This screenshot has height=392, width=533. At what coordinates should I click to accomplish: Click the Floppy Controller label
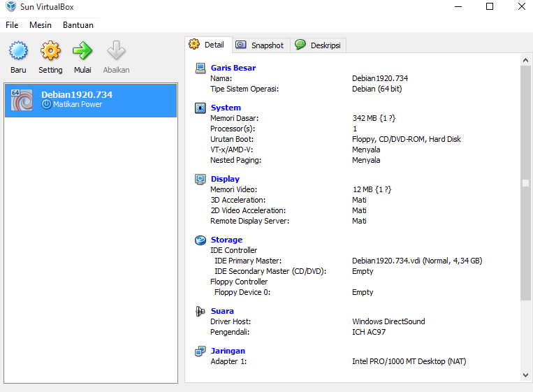click(239, 282)
